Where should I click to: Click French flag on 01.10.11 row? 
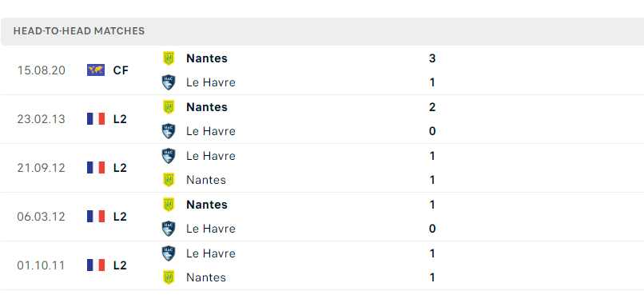tap(96, 265)
